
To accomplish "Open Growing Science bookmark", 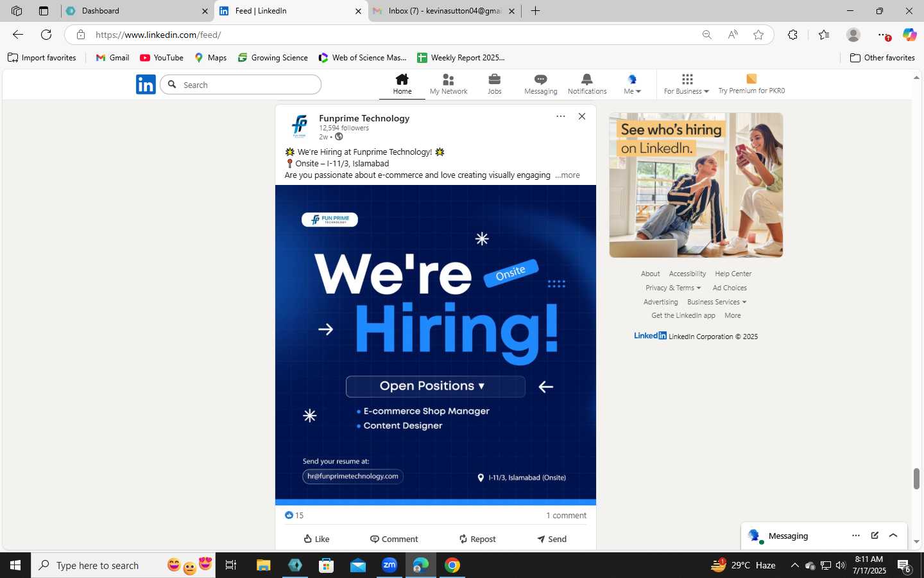I will point(273,58).
